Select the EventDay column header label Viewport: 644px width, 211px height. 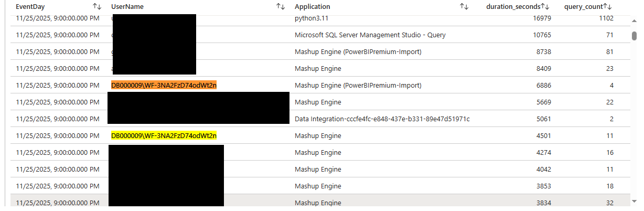tap(30, 7)
